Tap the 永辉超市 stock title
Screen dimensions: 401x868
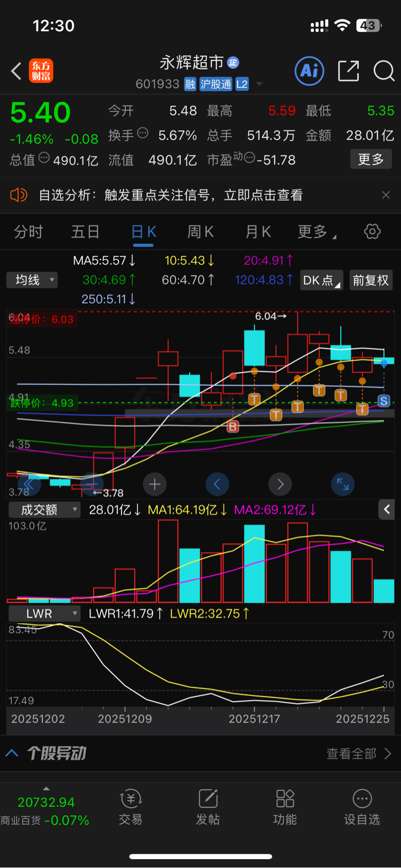click(x=192, y=63)
